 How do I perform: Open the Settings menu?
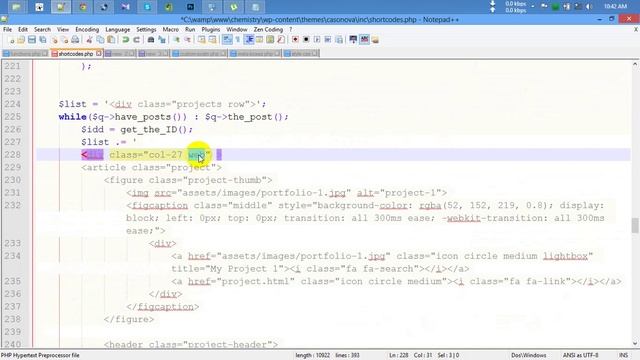tap(146, 29)
